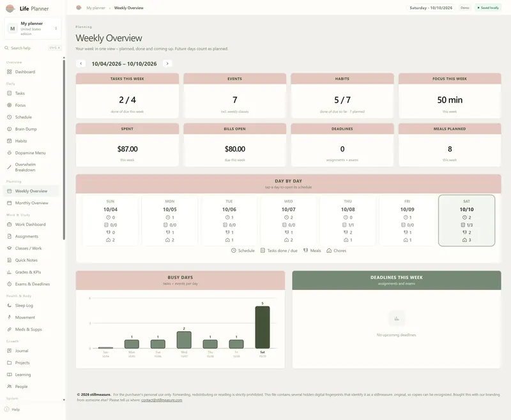511x420 pixels.
Task: Advance to next week with right chevron
Action: 167,64
